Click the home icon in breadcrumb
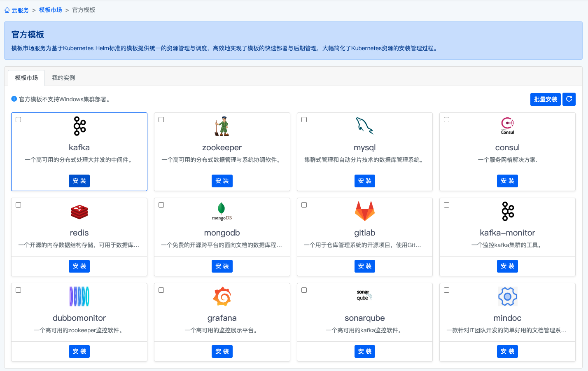 coord(7,10)
